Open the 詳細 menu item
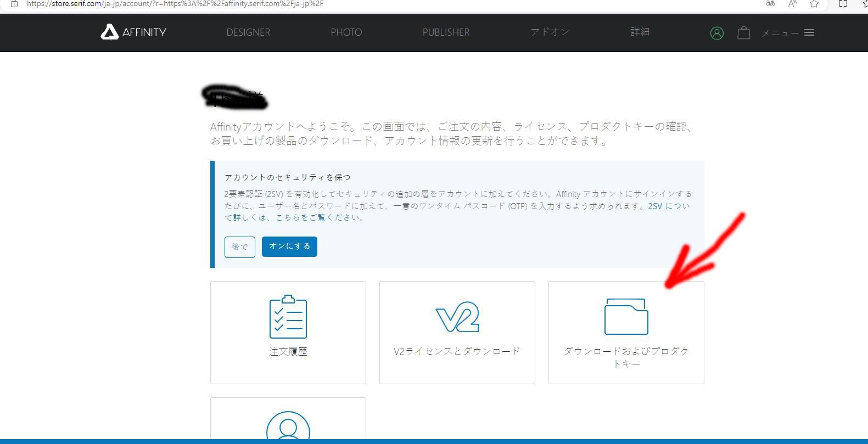 pyautogui.click(x=640, y=32)
